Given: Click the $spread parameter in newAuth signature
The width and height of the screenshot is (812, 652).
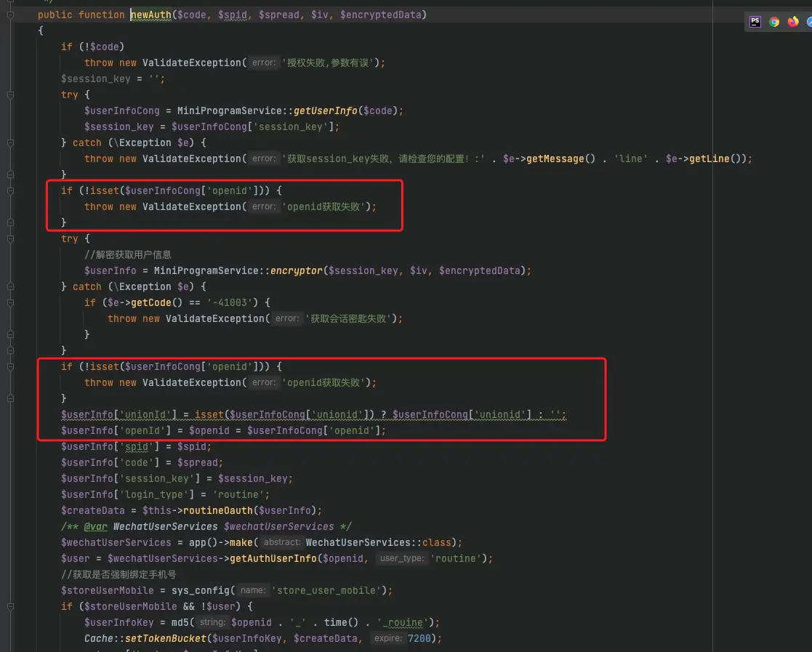Looking at the screenshot, I should pos(278,15).
